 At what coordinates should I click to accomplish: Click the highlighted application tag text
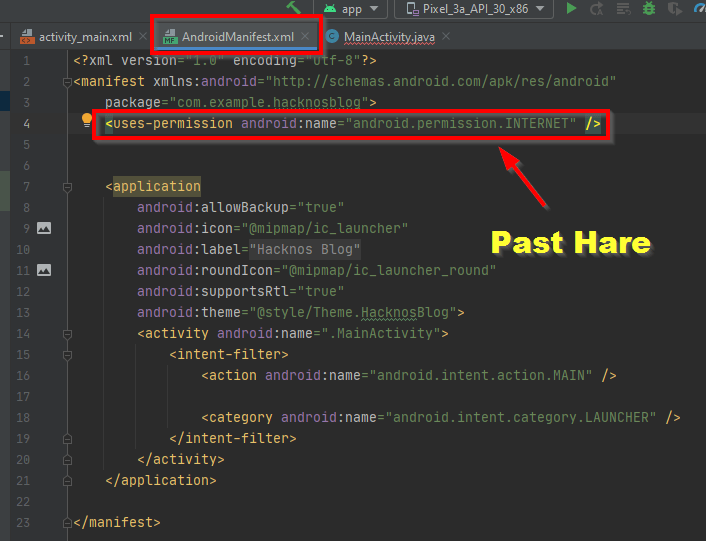pos(157,186)
